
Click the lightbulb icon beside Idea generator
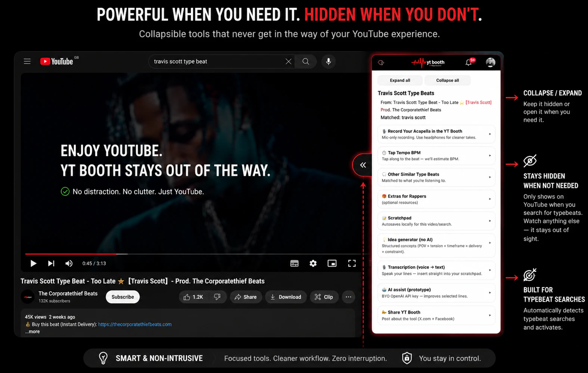click(384, 240)
